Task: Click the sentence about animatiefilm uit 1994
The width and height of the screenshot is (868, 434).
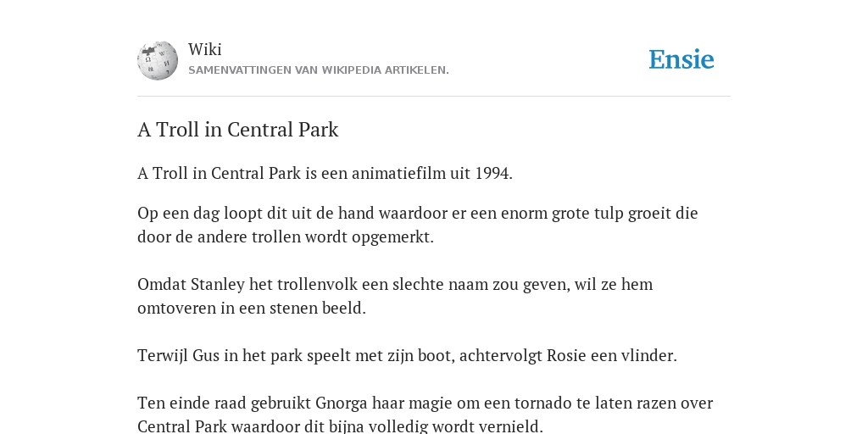Action: tap(325, 173)
